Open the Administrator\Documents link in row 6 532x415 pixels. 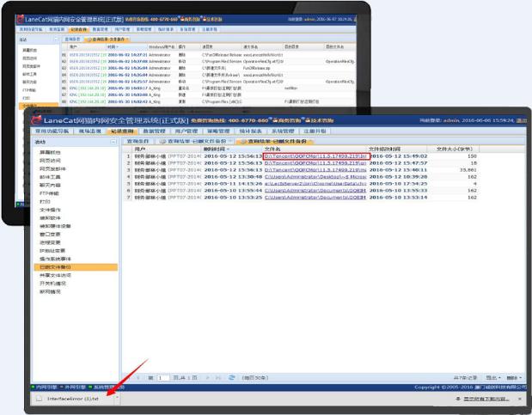(315, 191)
